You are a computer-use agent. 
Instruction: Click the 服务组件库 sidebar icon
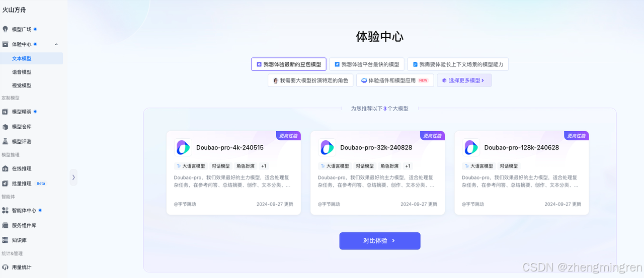5,225
